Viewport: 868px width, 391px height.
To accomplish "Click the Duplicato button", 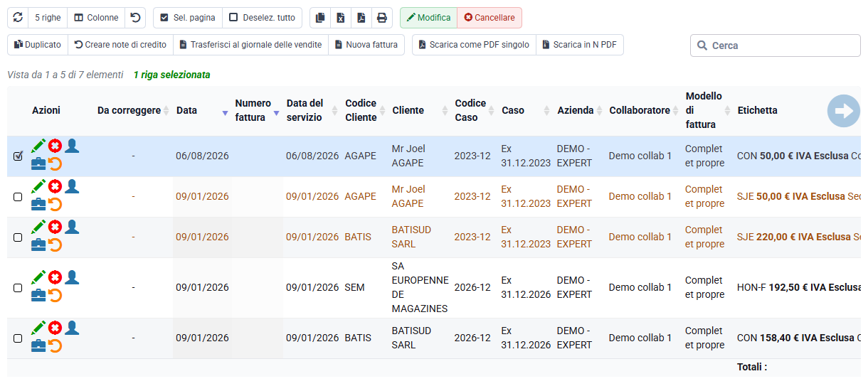I will [38, 45].
